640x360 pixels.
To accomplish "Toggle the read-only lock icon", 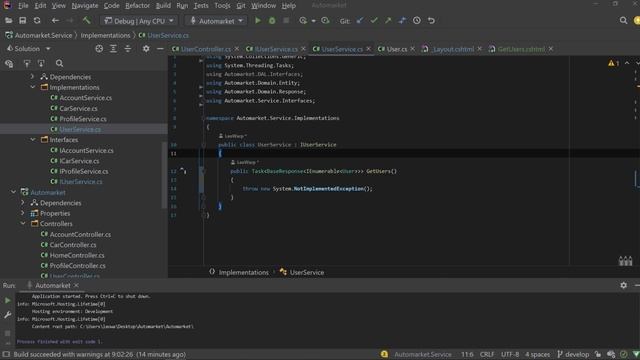I will click(x=598, y=354).
